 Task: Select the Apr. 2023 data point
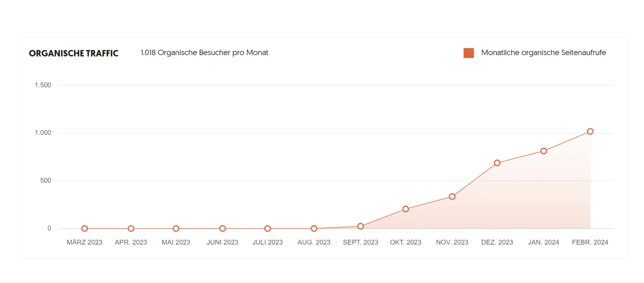tap(131, 229)
